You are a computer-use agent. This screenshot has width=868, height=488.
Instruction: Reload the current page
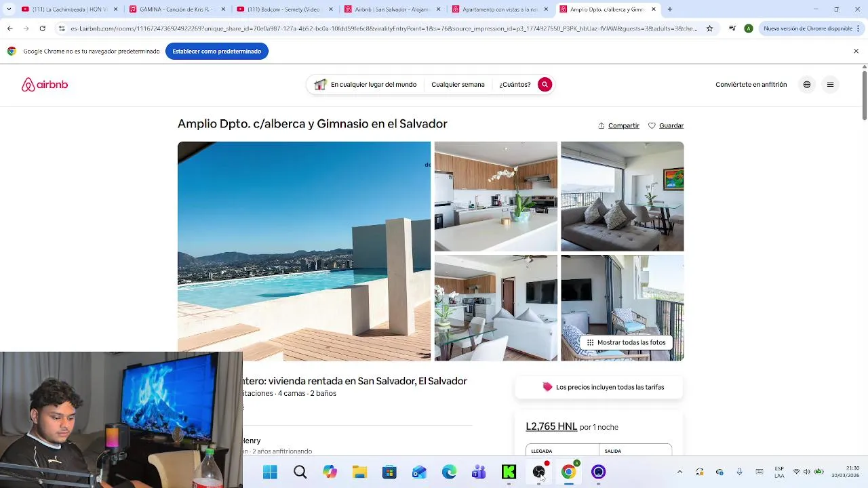(x=42, y=28)
